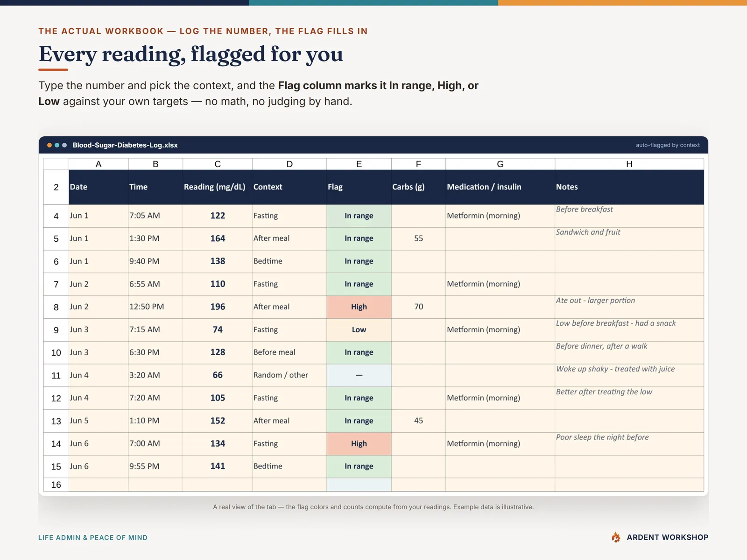Screen dimensions: 747x560
Task: Click the Jun 2 date cell at 6:55 AM
Action: [99, 284]
